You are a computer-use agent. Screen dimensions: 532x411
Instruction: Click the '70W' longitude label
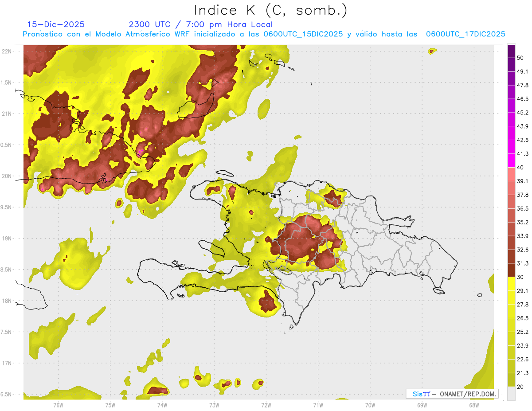[370, 405]
